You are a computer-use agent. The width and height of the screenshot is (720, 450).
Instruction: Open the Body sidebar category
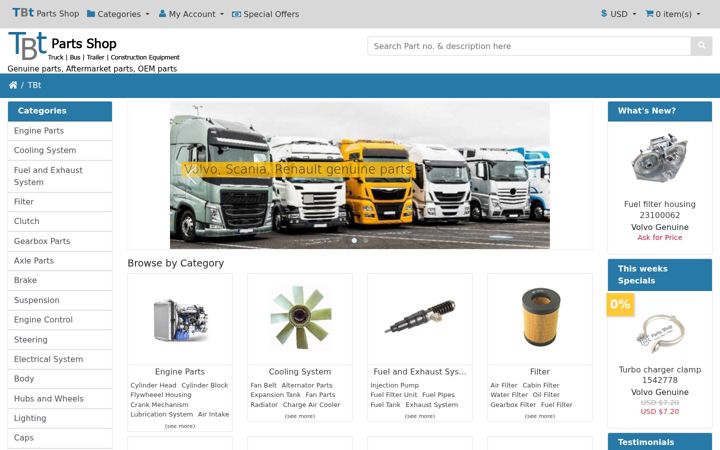coord(60,379)
